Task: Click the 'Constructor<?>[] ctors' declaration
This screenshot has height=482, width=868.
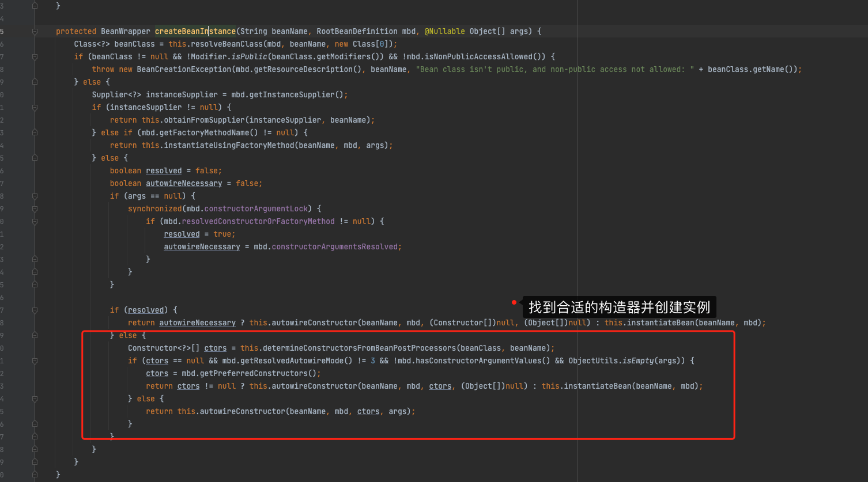Action: pyautogui.click(x=177, y=348)
